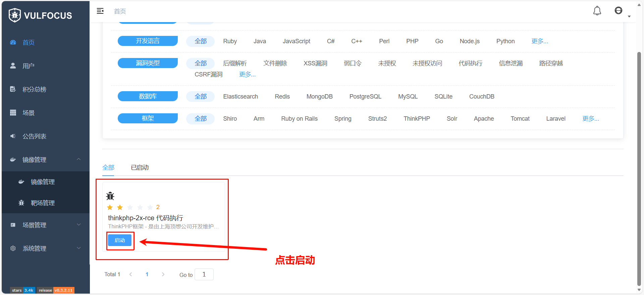Image resolution: width=644 pixels, height=295 pixels.
Task: Filter by ThinkPHP framework
Action: [x=417, y=119]
